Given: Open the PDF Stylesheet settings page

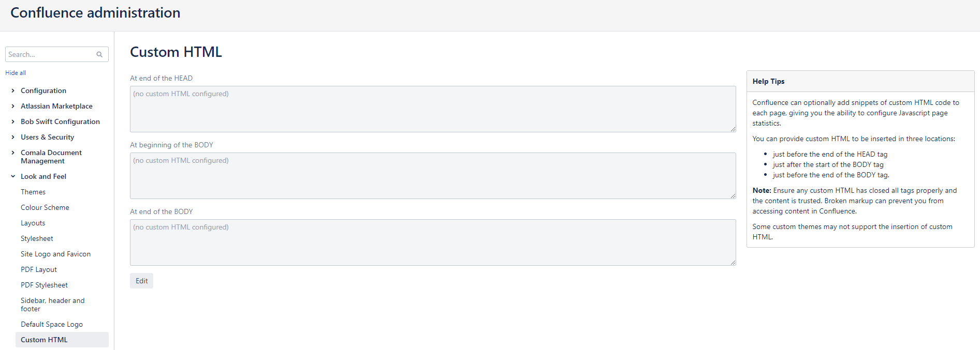Looking at the screenshot, I should (44, 285).
